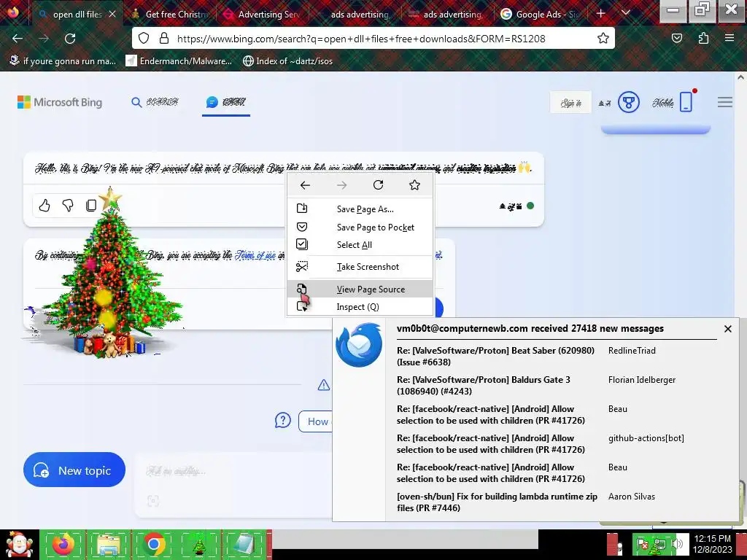Open Google Chrome from taskbar
747x560 pixels.
coord(153,544)
